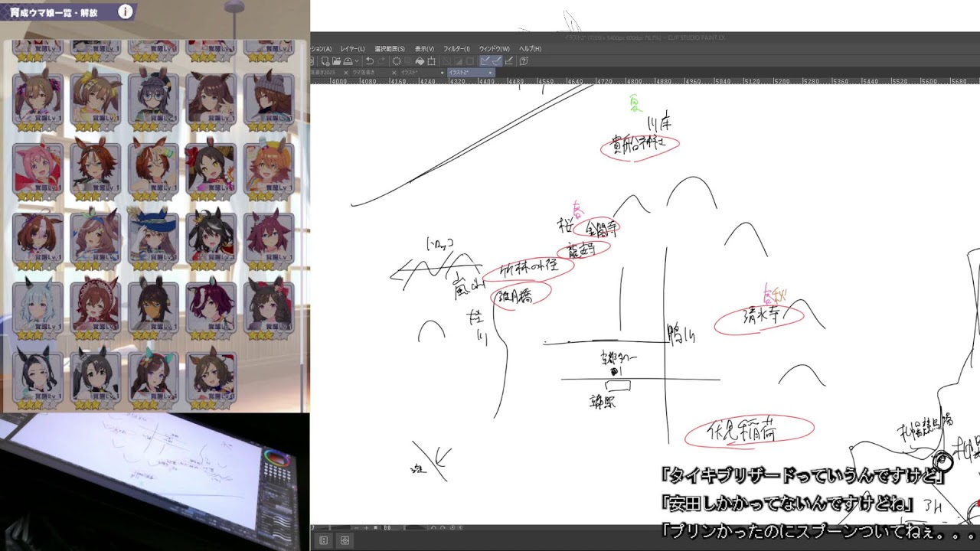Expand the dropdown arrow beside Save
Screen dimensions: 980x551
point(357,61)
